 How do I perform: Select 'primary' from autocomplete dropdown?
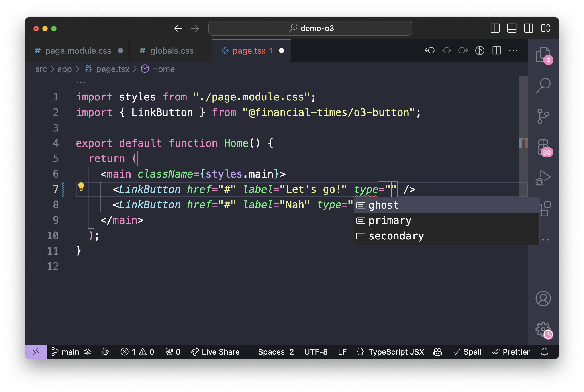389,220
